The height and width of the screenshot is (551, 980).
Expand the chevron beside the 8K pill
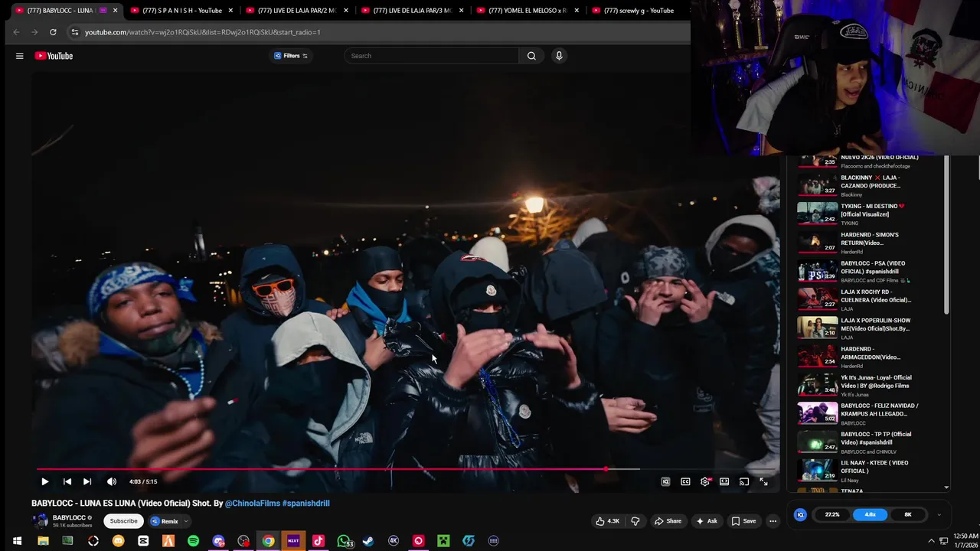[939, 514]
